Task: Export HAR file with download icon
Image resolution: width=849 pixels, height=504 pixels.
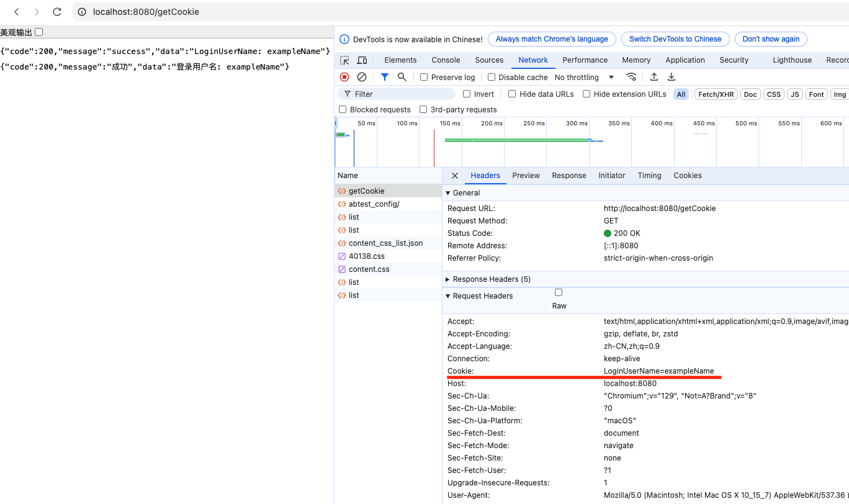Action: click(x=672, y=77)
